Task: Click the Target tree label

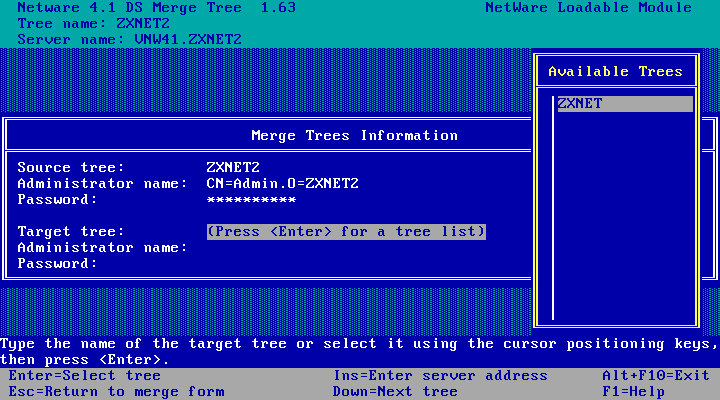Action: coord(71,231)
